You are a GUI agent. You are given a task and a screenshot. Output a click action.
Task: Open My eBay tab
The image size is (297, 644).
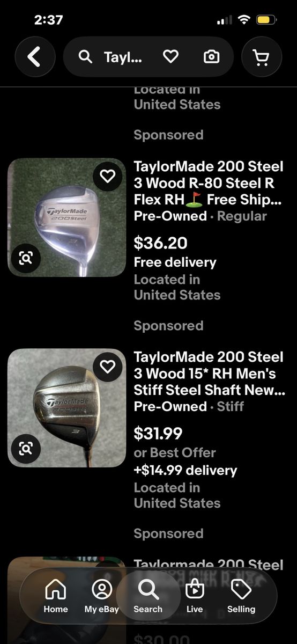[x=102, y=596]
